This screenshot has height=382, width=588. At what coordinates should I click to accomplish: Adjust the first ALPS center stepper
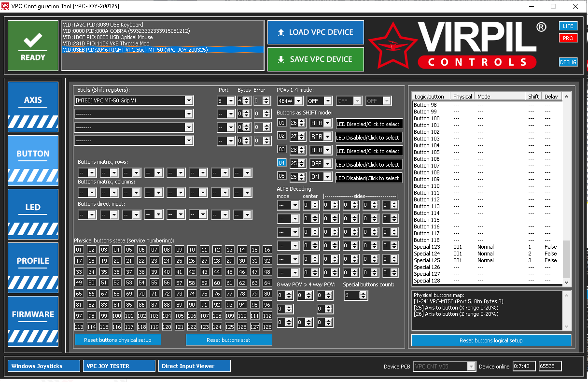pos(311,205)
